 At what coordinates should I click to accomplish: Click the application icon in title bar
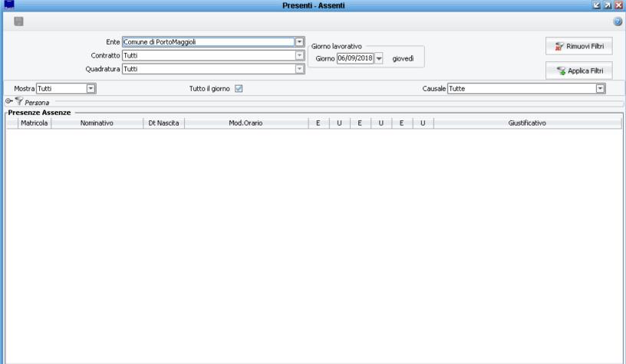click(8, 5)
